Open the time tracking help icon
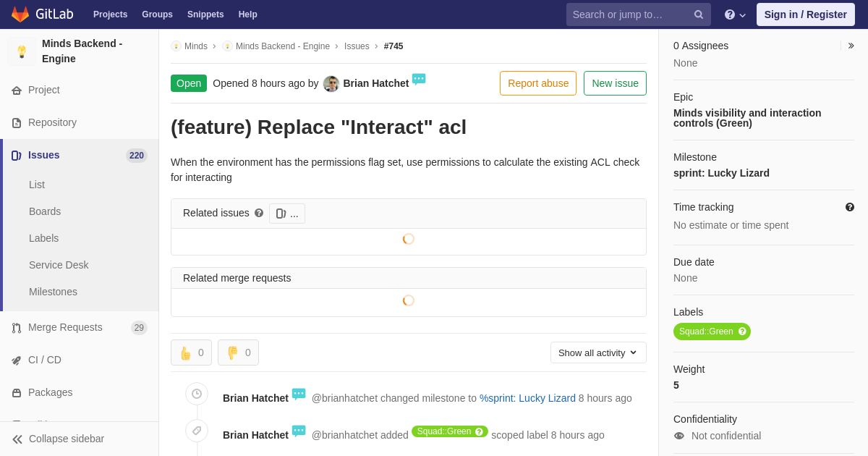Image resolution: width=868 pixels, height=456 pixels. click(850, 207)
